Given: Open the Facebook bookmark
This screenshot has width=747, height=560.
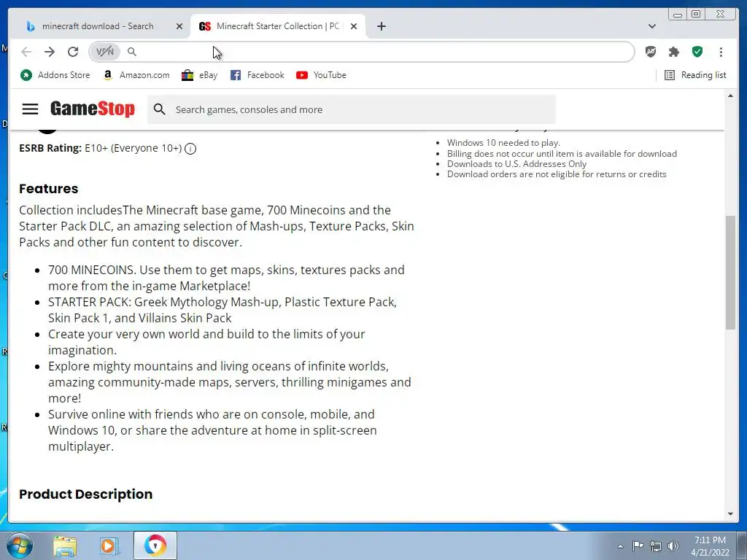Looking at the screenshot, I should coord(258,75).
